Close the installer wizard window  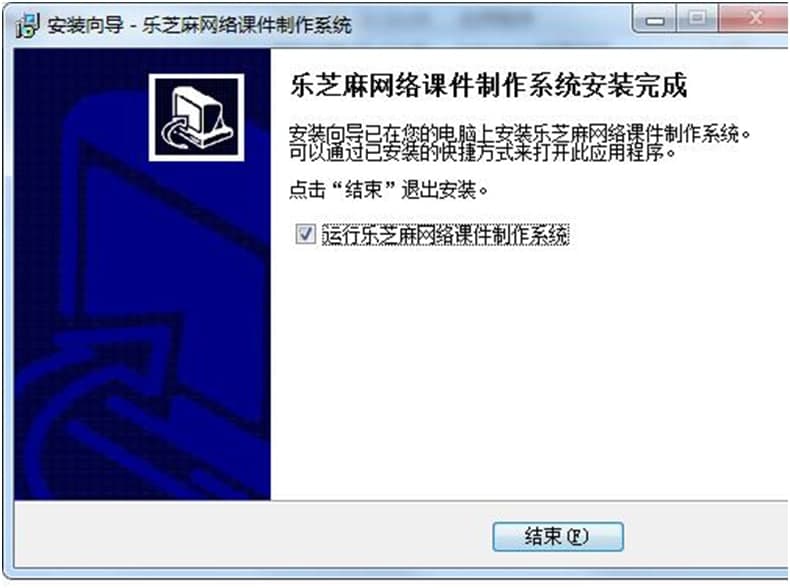click(754, 20)
